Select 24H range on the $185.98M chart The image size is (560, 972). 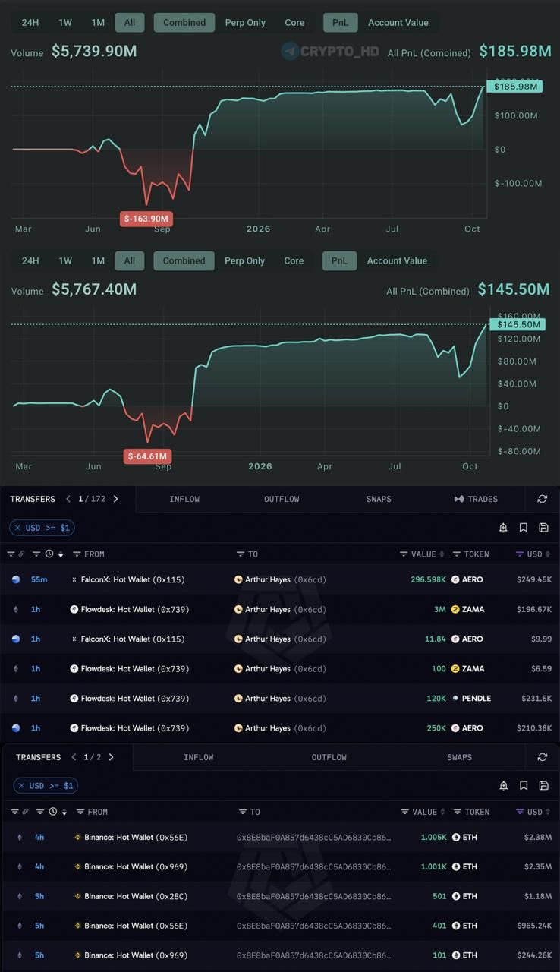click(30, 22)
